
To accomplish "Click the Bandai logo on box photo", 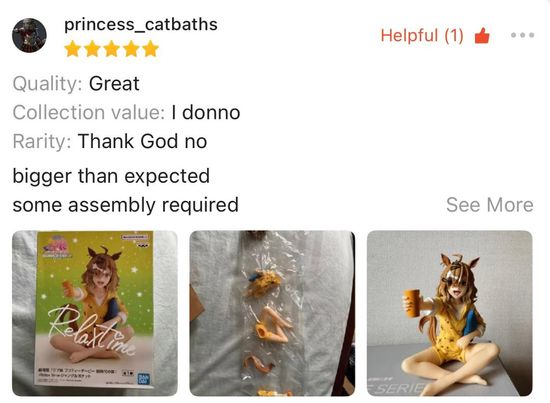I will pyautogui.click(x=145, y=379).
